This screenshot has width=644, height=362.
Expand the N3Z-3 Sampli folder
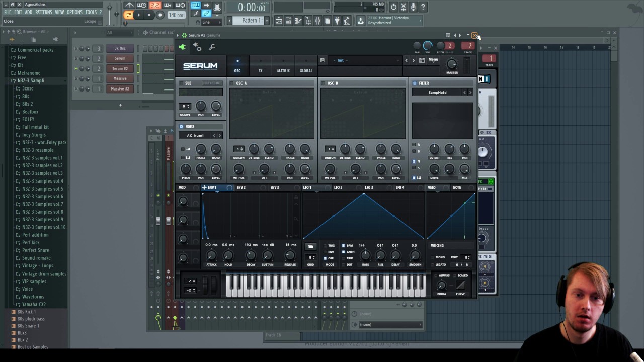click(31, 80)
